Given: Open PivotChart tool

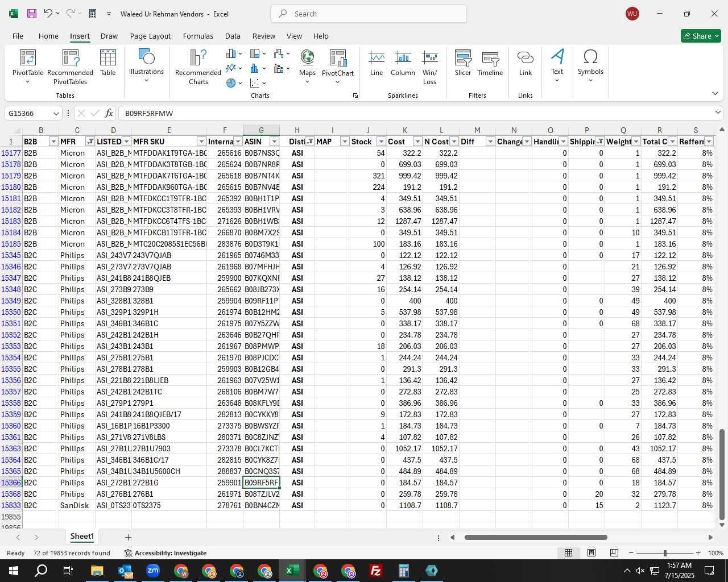Looking at the screenshot, I should click(x=338, y=66).
